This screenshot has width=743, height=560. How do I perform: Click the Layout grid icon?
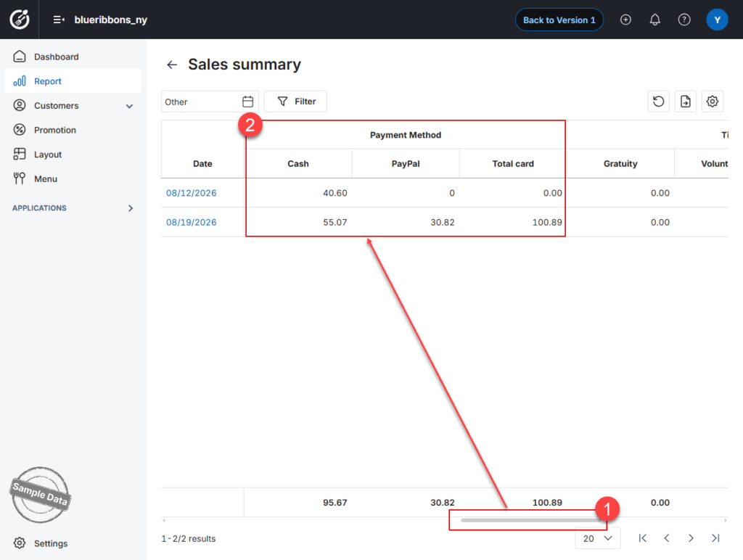20,154
